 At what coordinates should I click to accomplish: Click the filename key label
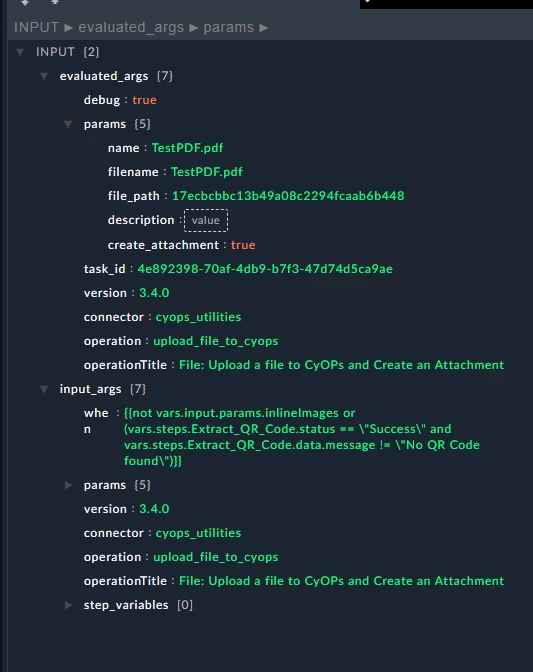(133, 172)
